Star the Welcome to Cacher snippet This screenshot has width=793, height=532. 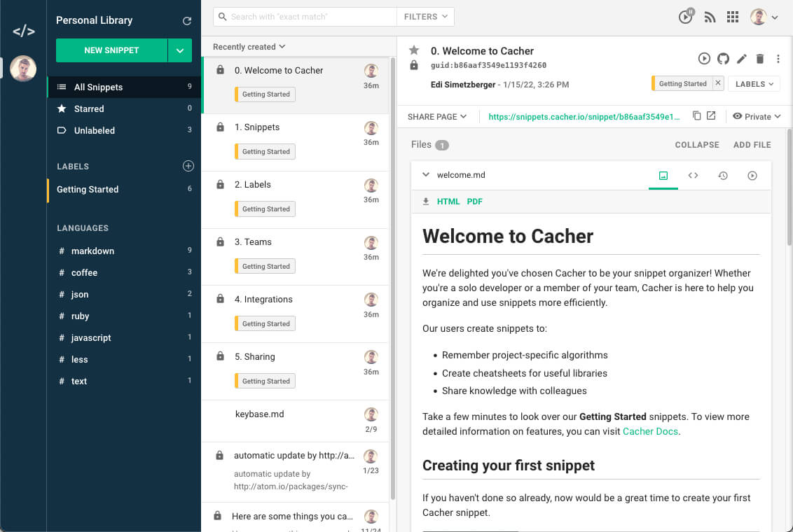[414, 50]
